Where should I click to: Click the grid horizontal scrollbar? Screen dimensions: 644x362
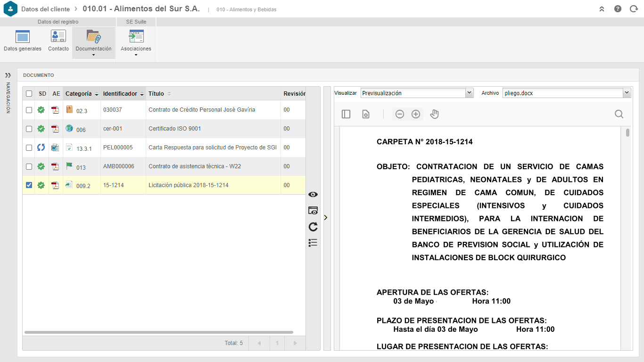coord(159,332)
